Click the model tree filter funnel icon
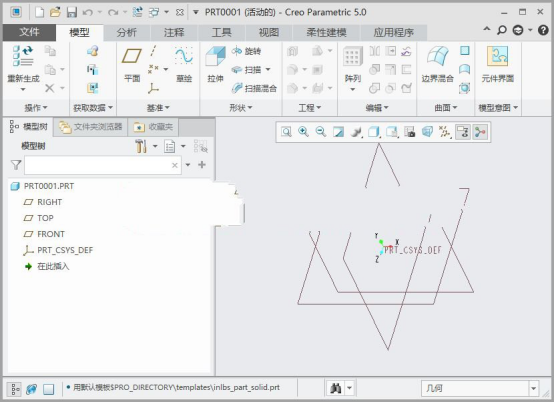This screenshot has width=554, height=402. tap(16, 165)
